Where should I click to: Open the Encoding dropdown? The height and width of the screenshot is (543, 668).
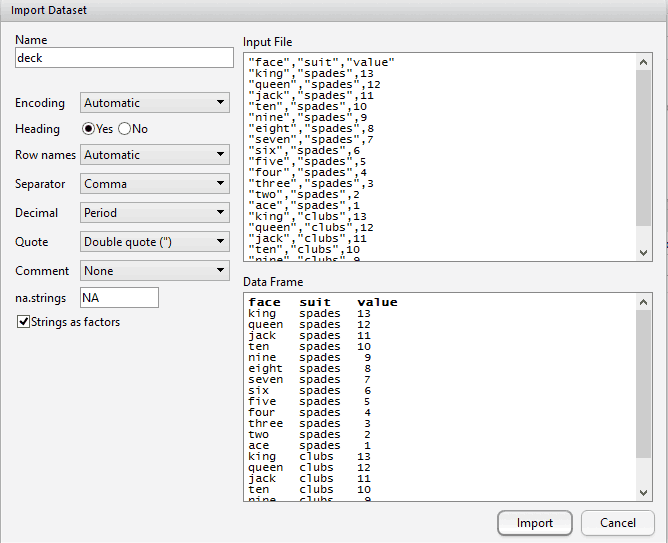click(x=155, y=103)
